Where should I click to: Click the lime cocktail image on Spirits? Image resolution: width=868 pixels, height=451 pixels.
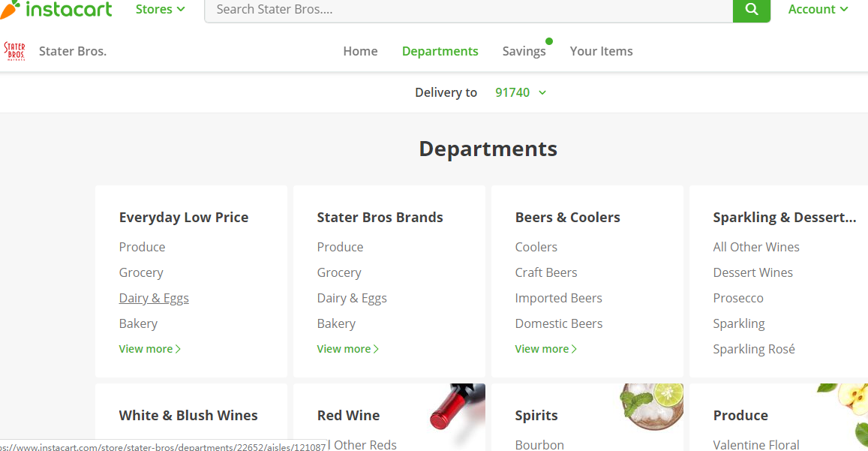click(651, 407)
